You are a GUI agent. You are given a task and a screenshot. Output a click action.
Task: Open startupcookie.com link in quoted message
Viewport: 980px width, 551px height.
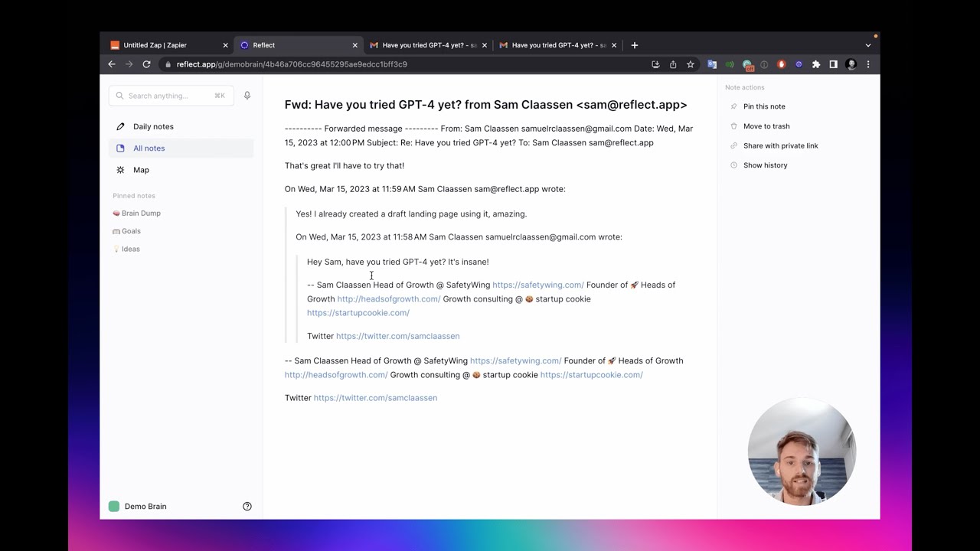(x=358, y=313)
